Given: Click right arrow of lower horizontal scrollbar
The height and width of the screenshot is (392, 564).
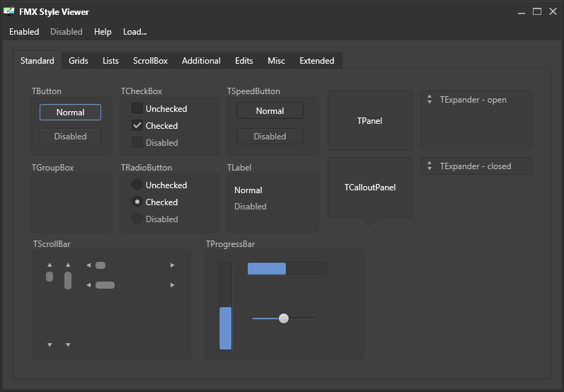Looking at the screenshot, I should (172, 285).
